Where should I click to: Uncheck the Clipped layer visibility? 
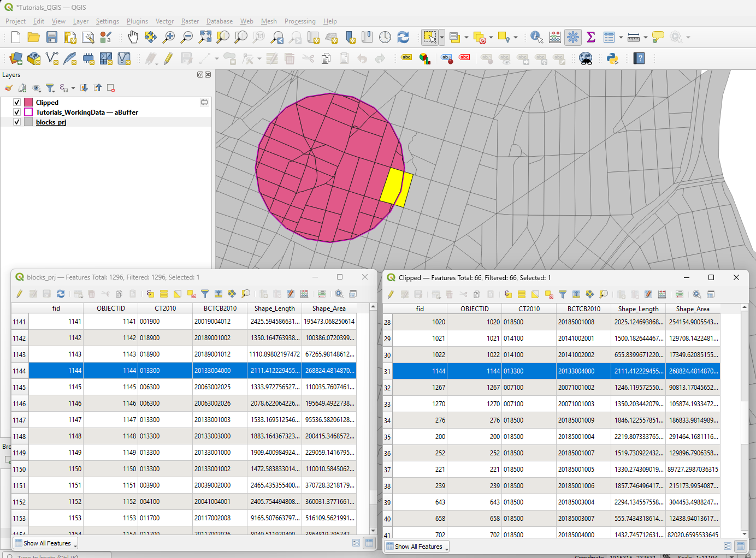click(x=17, y=103)
